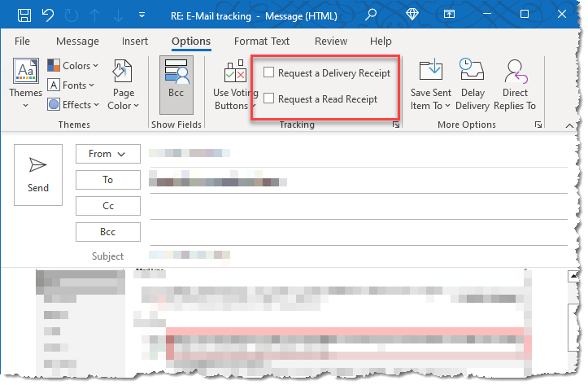The width and height of the screenshot is (588, 385).
Task: Click the To recipients button
Action: point(108,180)
